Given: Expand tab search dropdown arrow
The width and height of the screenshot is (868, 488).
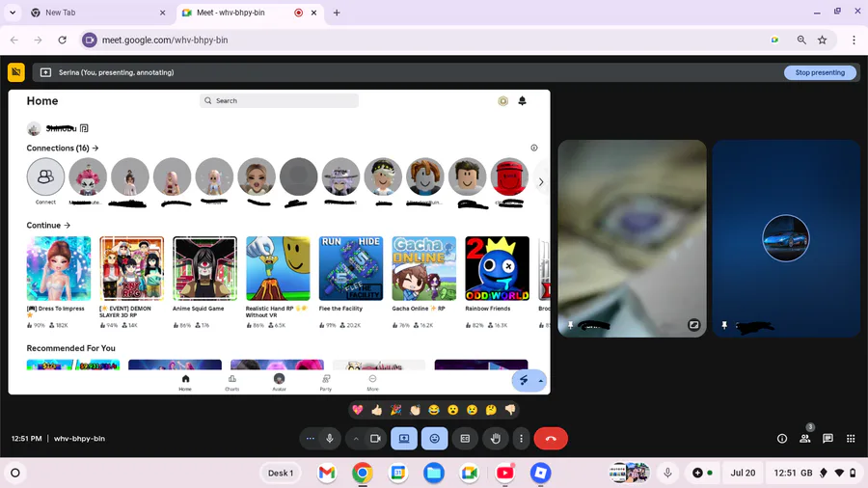Looking at the screenshot, I should [13, 13].
